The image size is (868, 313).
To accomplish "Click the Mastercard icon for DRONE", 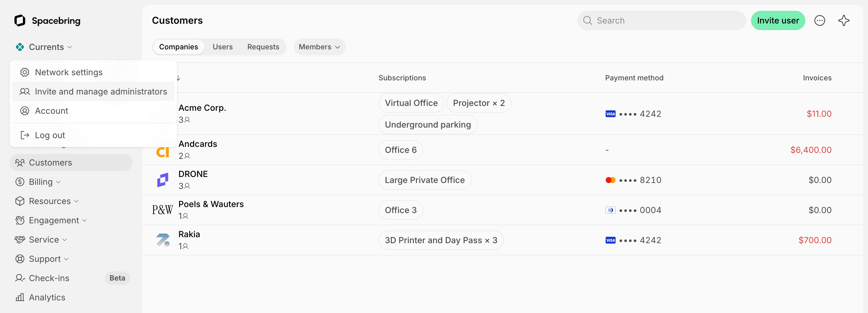I will 610,180.
